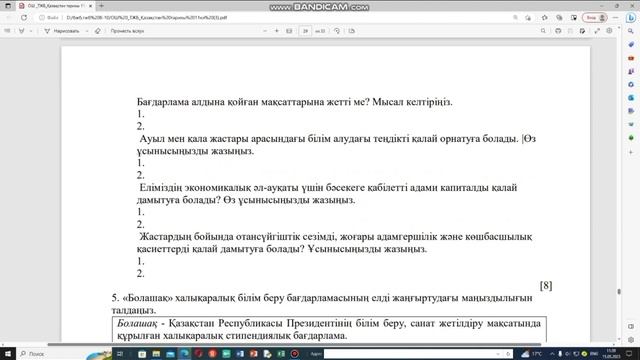The height and width of the screenshot is (360, 640).
Task: Open the profile sign-in button
Action: pos(595,18)
